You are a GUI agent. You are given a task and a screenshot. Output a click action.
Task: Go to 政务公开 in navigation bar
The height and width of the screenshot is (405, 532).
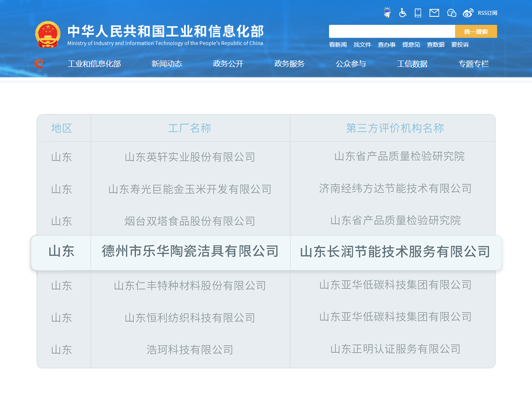[x=228, y=64]
